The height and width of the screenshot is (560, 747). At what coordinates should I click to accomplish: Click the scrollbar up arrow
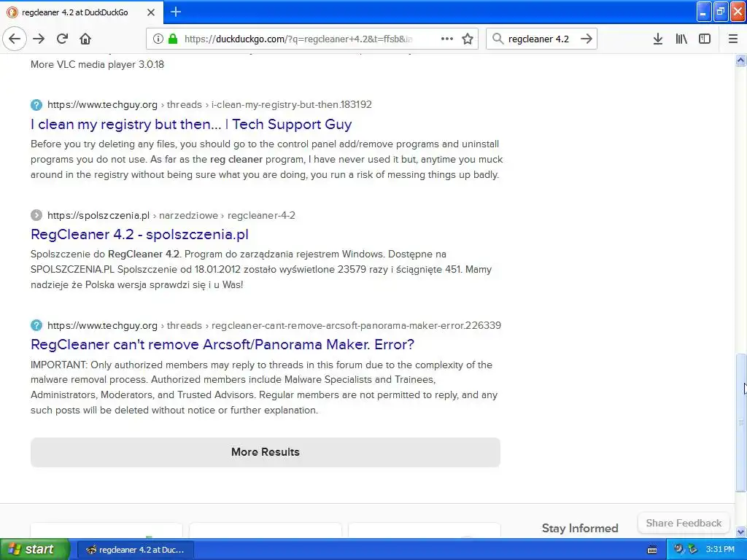[x=740, y=61]
